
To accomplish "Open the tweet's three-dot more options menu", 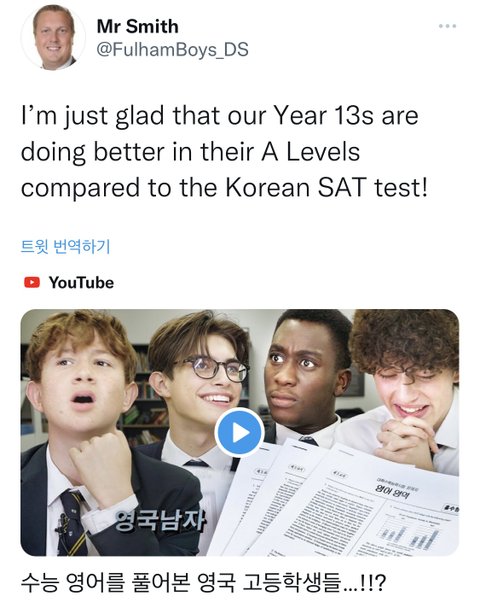I will [447, 26].
